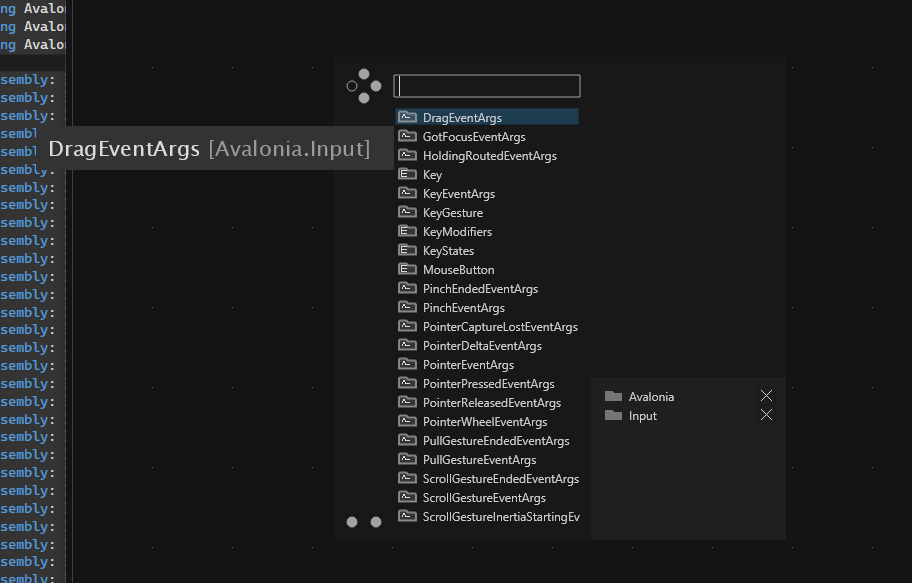Screen dimensions: 912x583
Task: Choose KeyGesture in the type list
Action: 452,213
